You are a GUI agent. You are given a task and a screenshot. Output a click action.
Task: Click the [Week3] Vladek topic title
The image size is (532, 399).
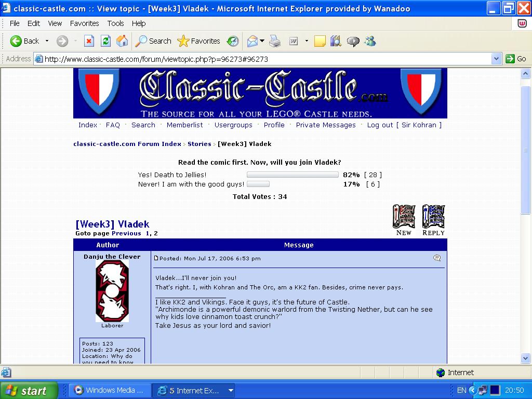112,224
